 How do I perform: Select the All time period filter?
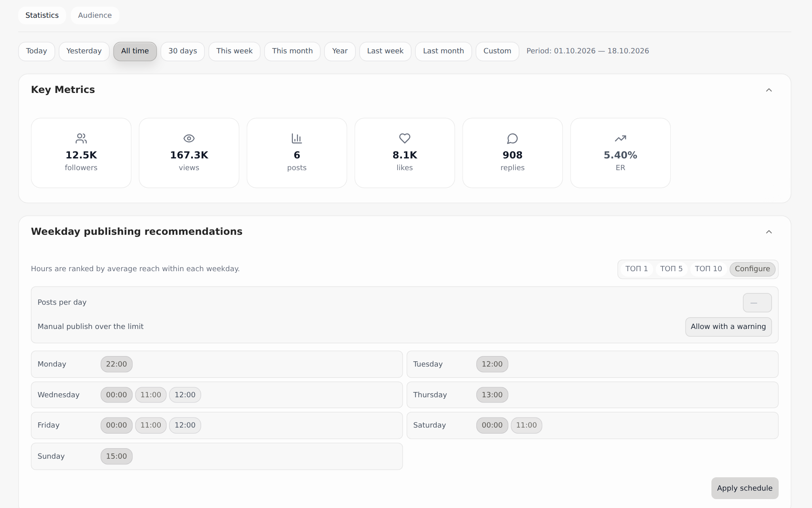[135, 51]
